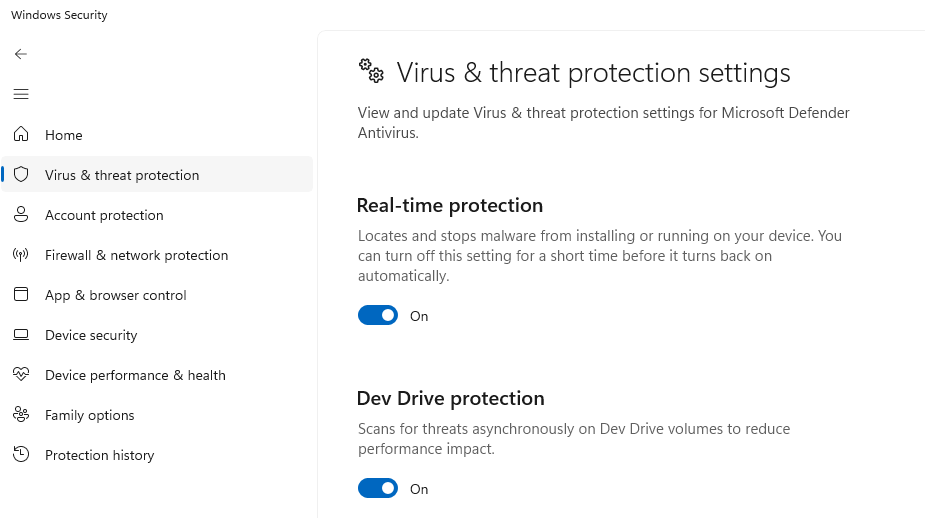The height and width of the screenshot is (518, 925).
Task: Turn off the Real-time protection toggle
Action: pyautogui.click(x=378, y=316)
